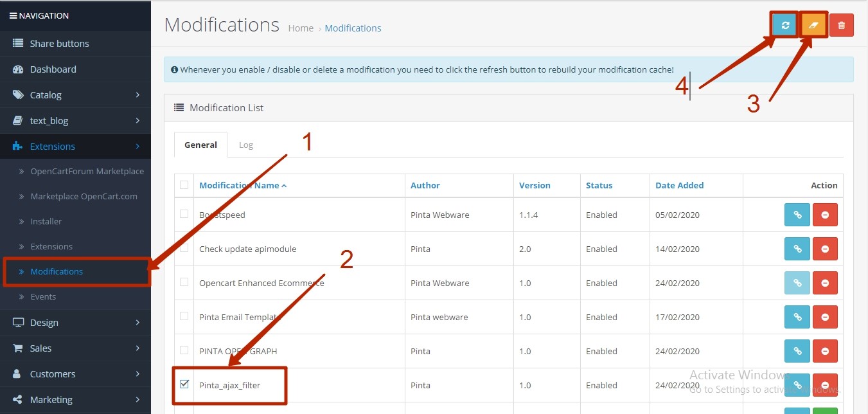Click the Design monitor icon
Image resolution: width=868 pixels, height=414 pixels.
tap(18, 323)
